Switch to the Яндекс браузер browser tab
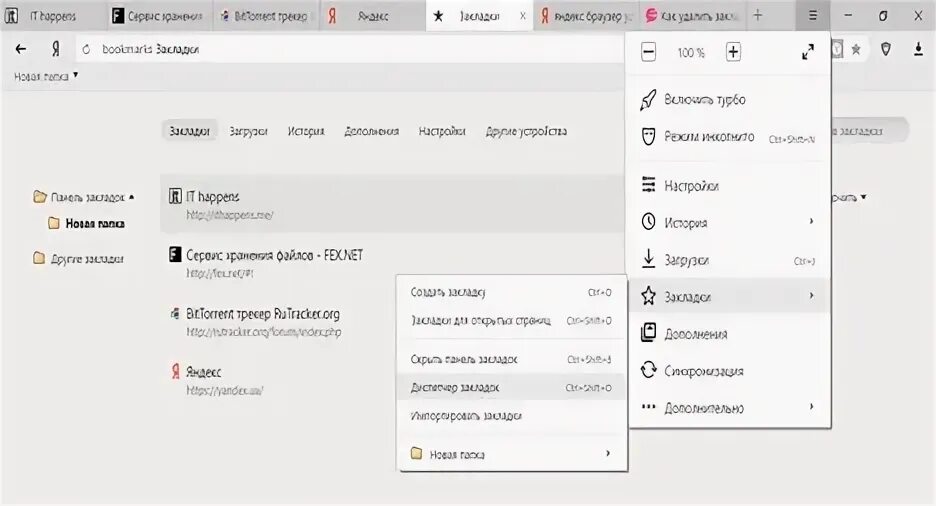936x506 pixels. [586, 16]
